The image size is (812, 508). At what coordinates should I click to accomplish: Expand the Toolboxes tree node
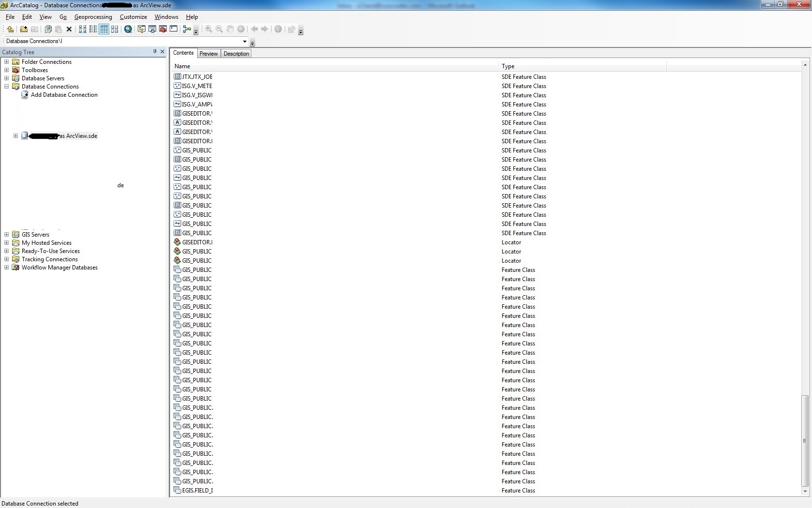click(x=7, y=70)
